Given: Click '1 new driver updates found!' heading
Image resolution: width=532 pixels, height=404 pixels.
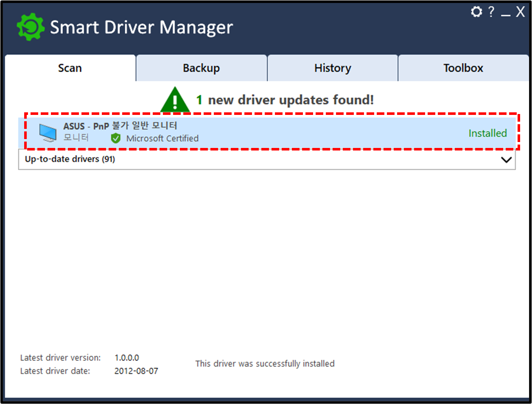Looking at the screenshot, I should tap(285, 100).
